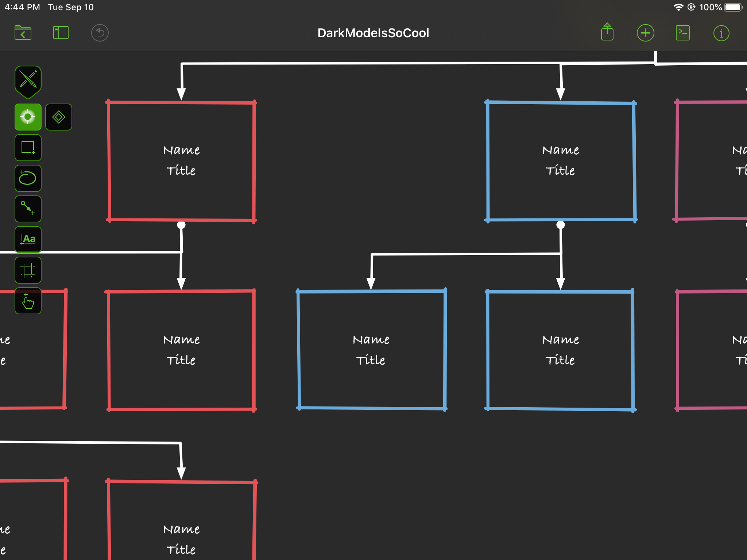
Task: Open the Info inspector icon
Action: (x=721, y=33)
